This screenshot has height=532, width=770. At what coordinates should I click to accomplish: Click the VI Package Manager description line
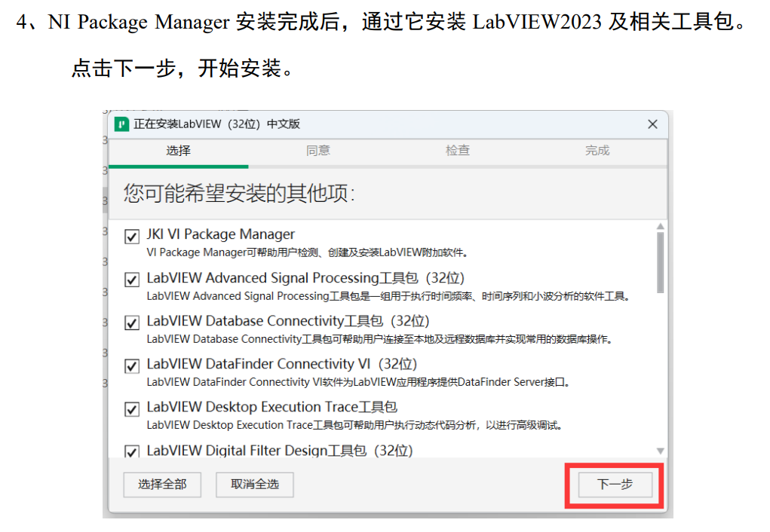pyautogui.click(x=308, y=252)
